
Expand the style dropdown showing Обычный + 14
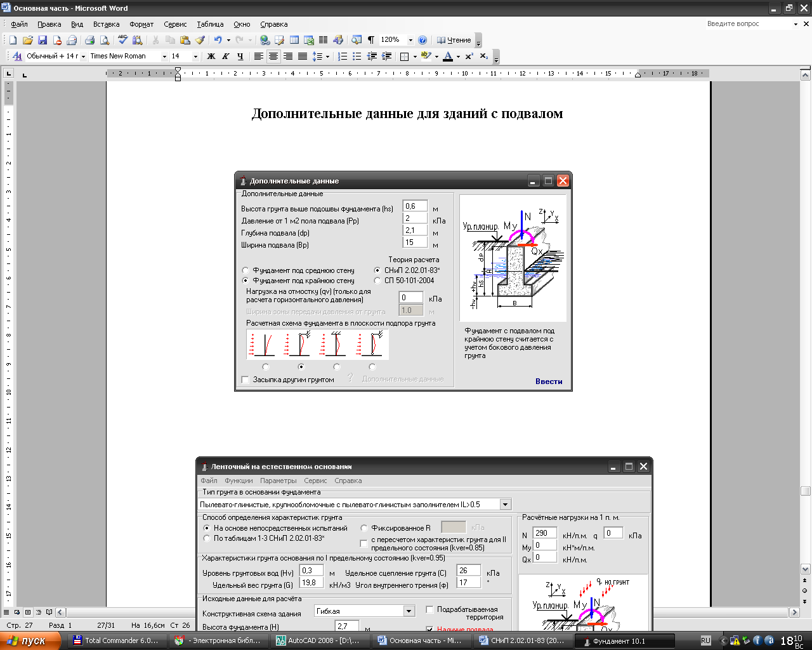coord(83,56)
